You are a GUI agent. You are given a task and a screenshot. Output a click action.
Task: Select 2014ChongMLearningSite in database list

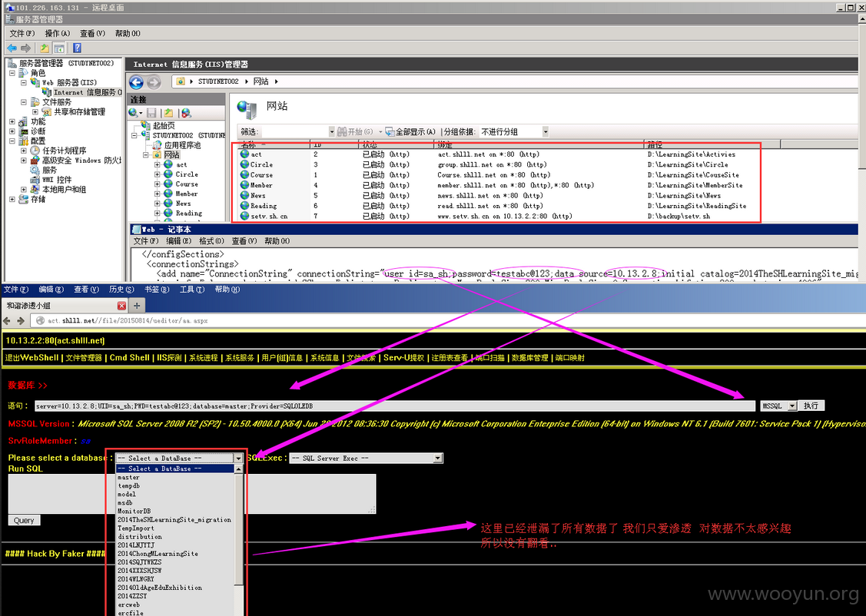(158, 554)
